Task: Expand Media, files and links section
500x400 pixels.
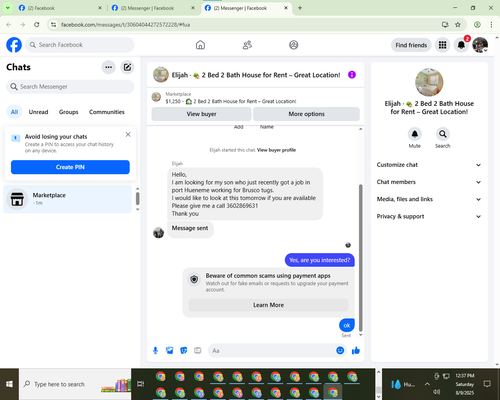Action: click(x=429, y=199)
